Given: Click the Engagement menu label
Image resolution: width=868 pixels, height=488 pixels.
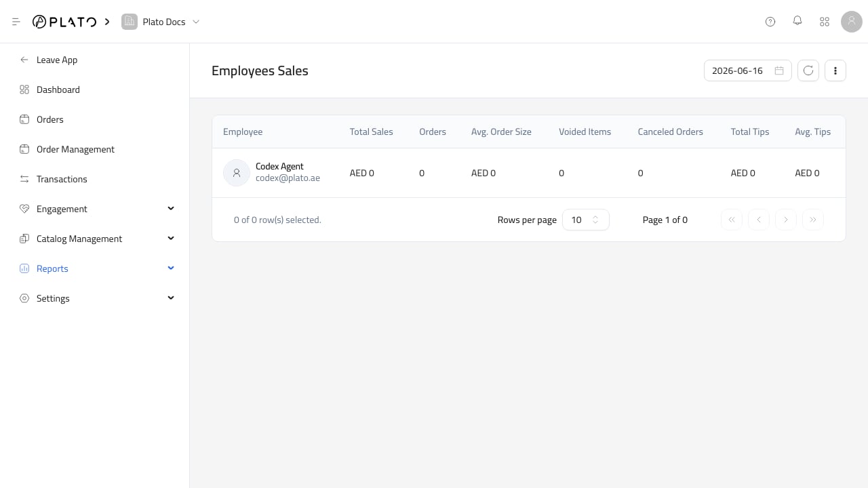Looking at the screenshot, I should click(62, 209).
